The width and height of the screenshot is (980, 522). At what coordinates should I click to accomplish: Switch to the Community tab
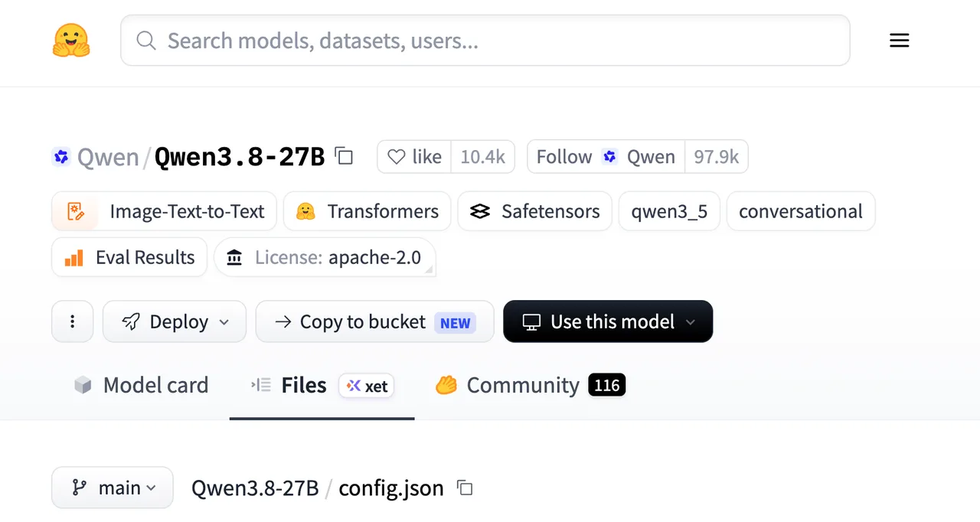pos(531,385)
